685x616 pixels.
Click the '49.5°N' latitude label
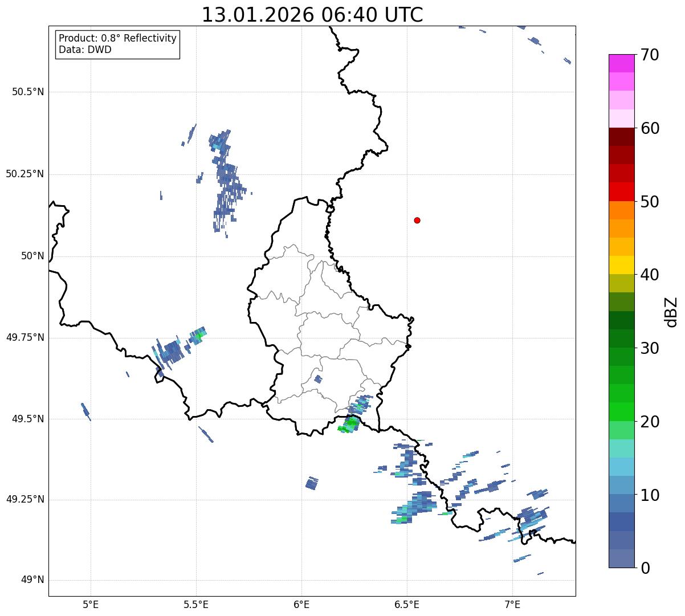click(28, 419)
